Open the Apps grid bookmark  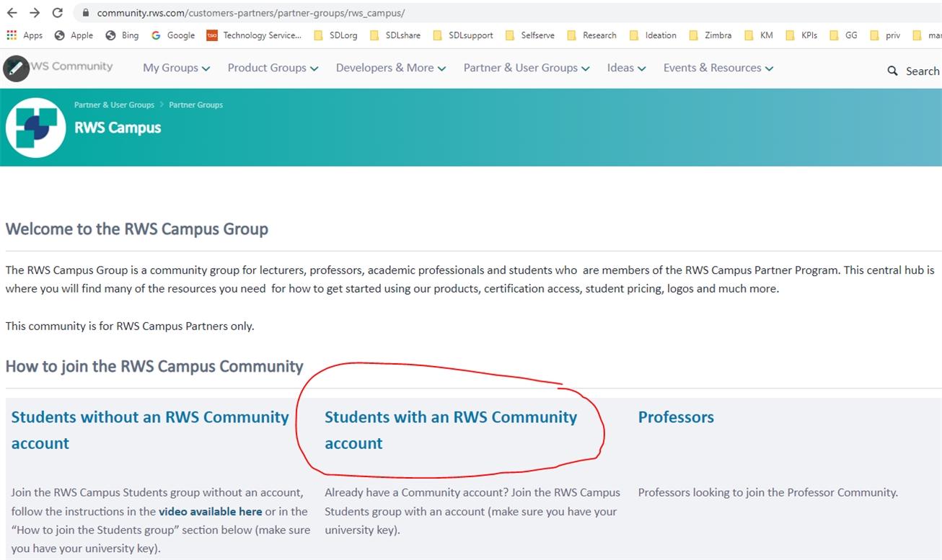pyautogui.click(x=24, y=35)
